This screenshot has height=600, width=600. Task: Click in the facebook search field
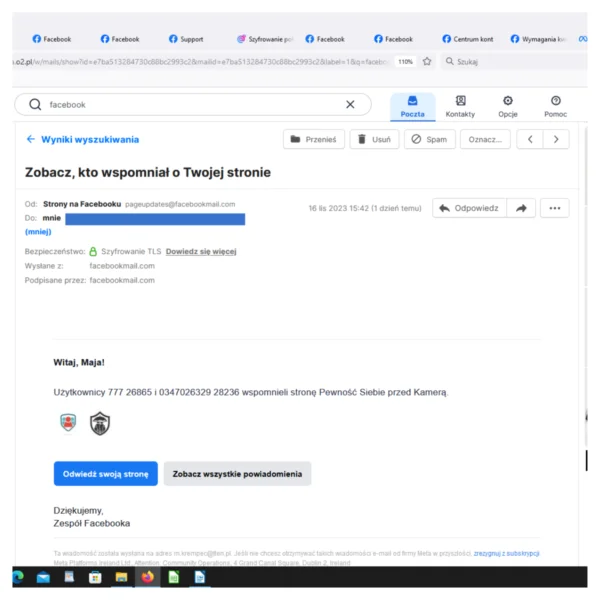click(x=190, y=104)
